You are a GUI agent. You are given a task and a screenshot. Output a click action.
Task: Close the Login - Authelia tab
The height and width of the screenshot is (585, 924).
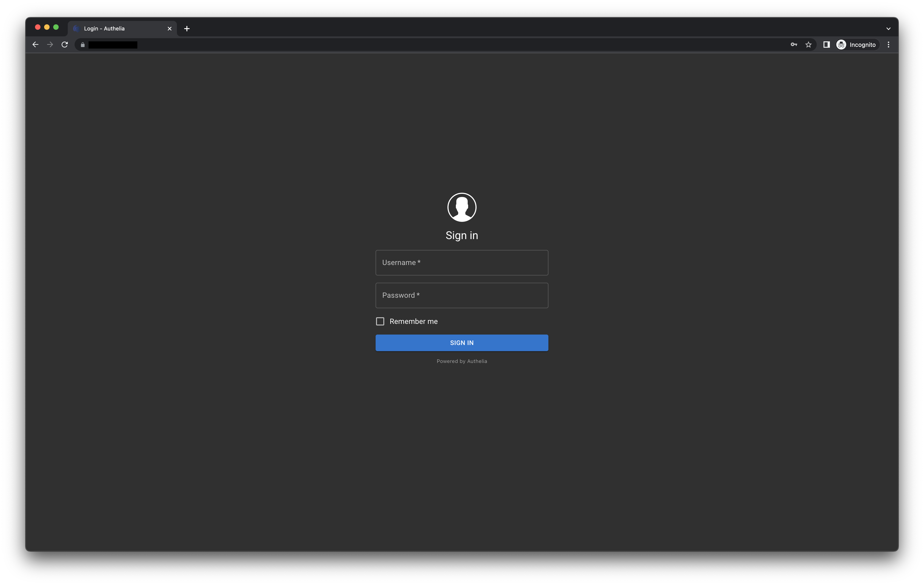170,28
